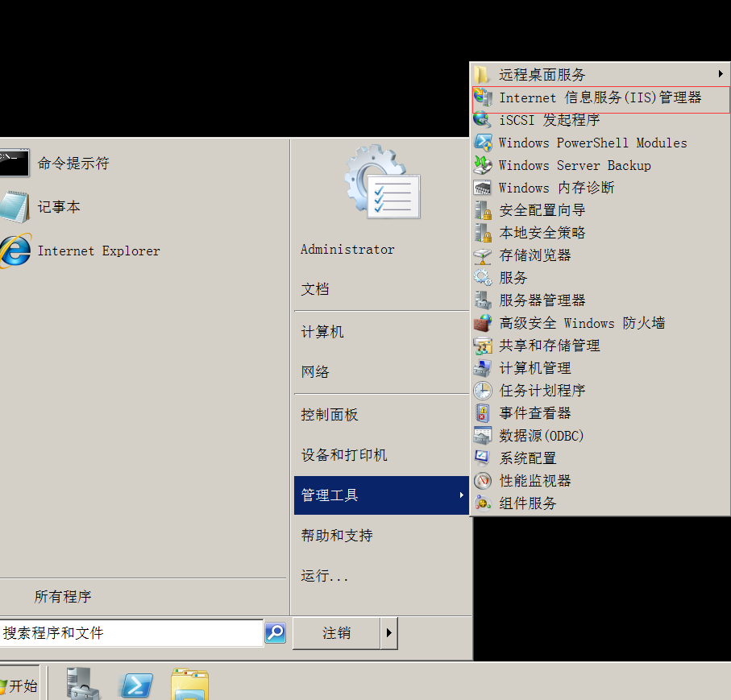The image size is (731, 700).
Task: Open 网络 from Start menu
Action: 315,372
